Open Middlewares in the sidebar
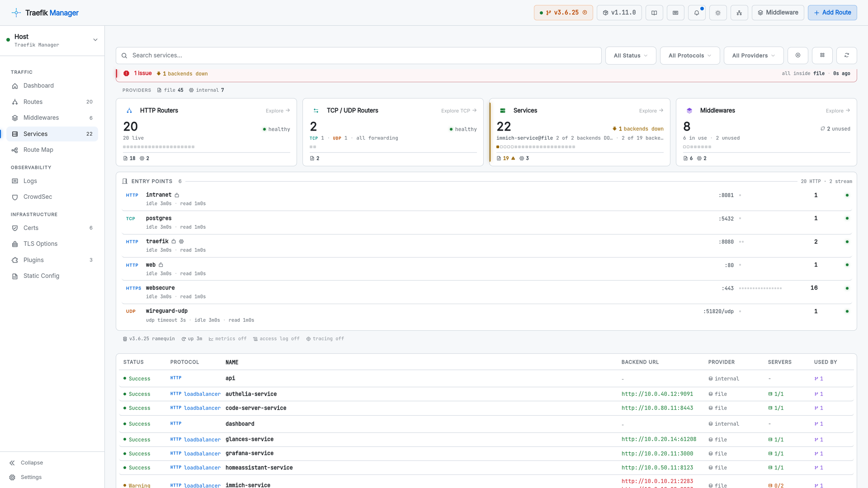The height and width of the screenshot is (488, 868). (x=52, y=118)
